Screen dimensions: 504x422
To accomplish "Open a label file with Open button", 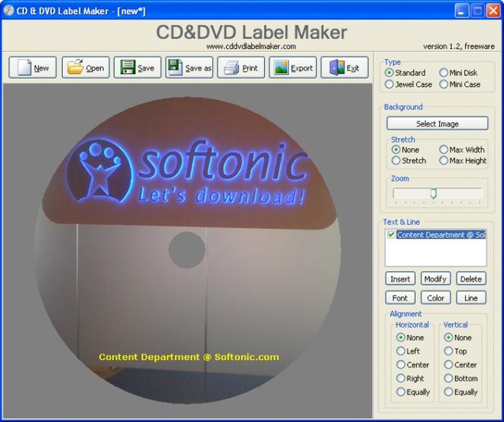I will click(x=85, y=68).
